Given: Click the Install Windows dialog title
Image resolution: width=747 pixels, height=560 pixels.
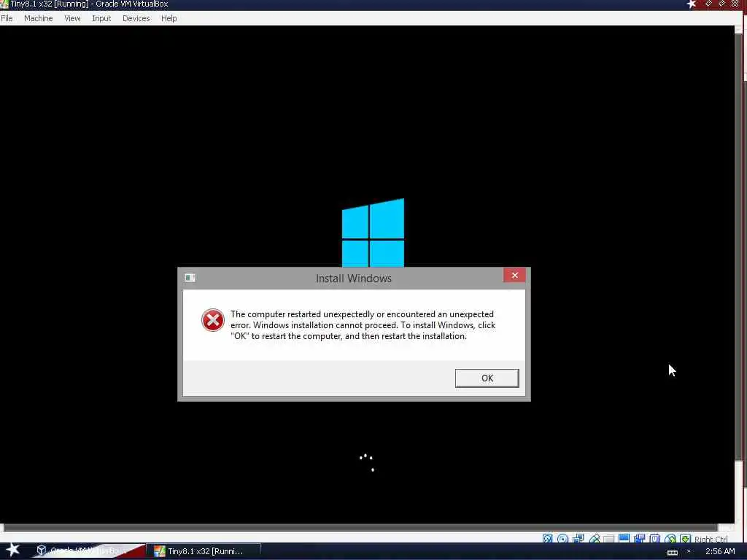Looking at the screenshot, I should (354, 278).
